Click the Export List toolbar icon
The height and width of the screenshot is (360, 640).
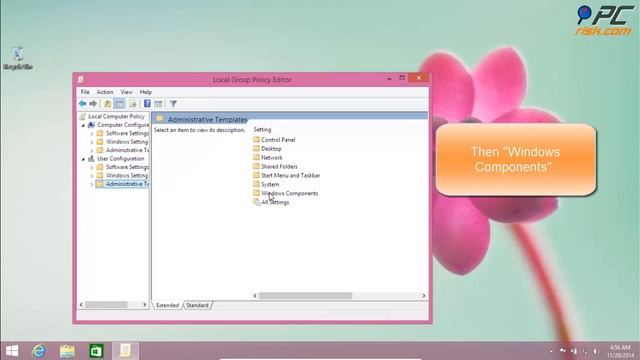(x=133, y=104)
